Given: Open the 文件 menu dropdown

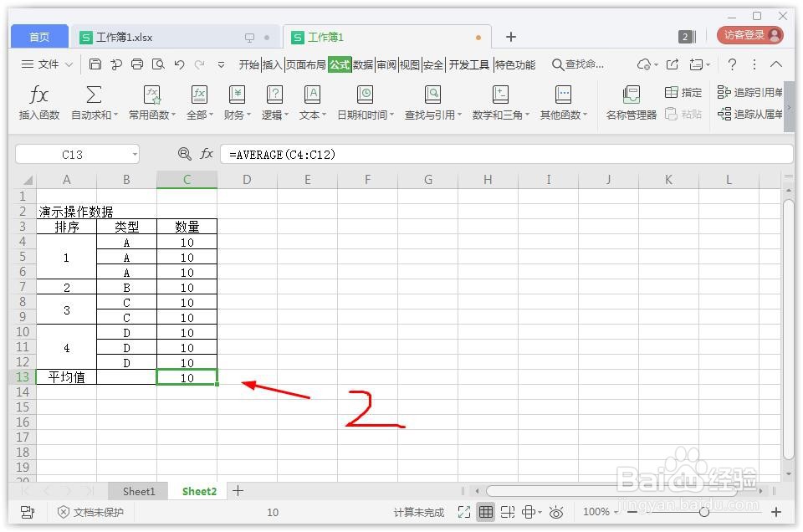Looking at the screenshot, I should [47, 64].
